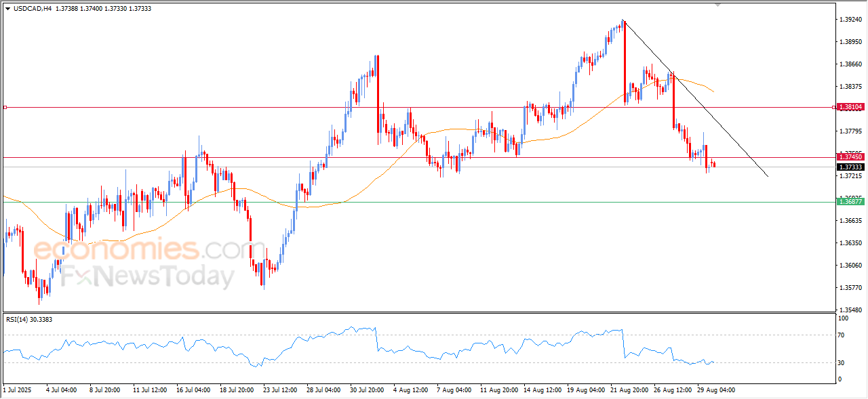The image size is (868, 399).
Task: Click the 18 Jul 20:00 time label
Action: [237, 390]
